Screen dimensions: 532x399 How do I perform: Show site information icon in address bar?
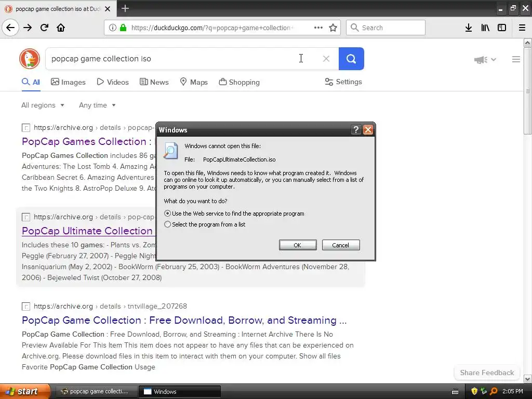(x=113, y=28)
